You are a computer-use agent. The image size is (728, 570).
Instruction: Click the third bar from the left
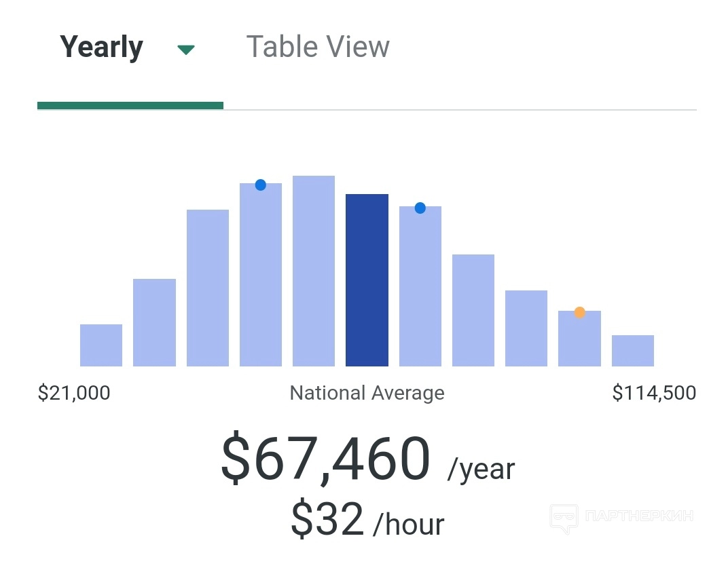point(208,288)
